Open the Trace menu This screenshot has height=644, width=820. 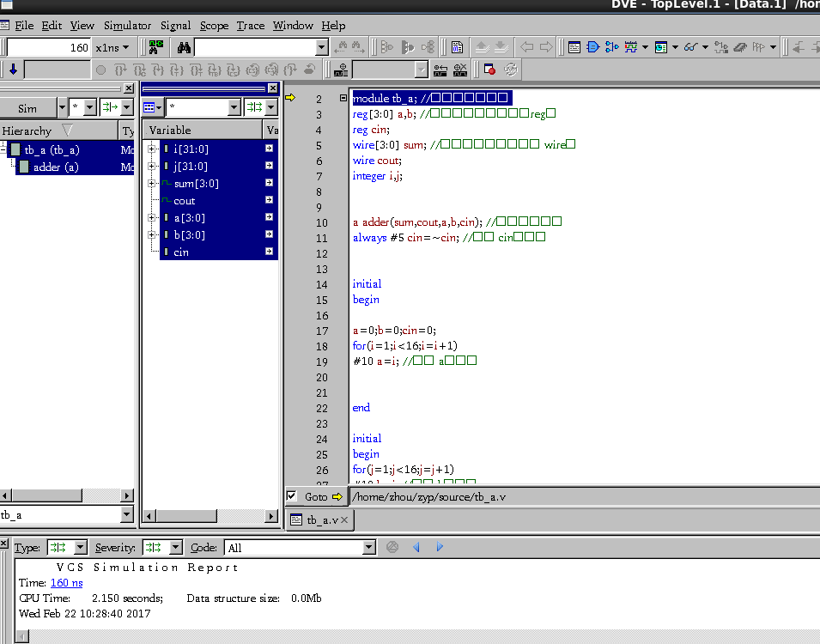pos(251,26)
